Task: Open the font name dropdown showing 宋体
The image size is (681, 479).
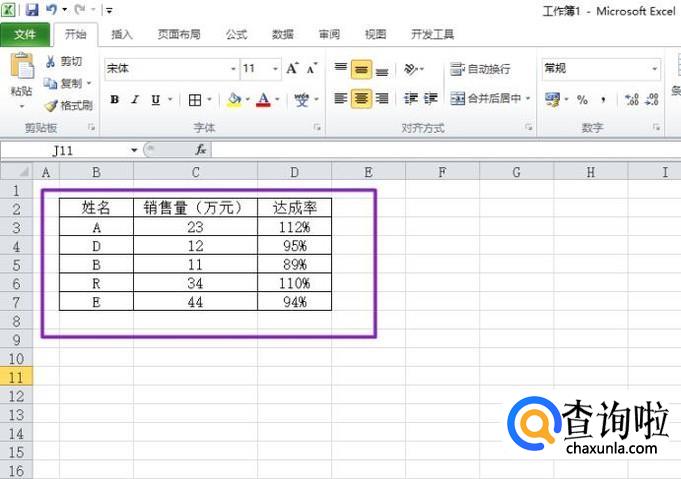Action: (x=233, y=69)
